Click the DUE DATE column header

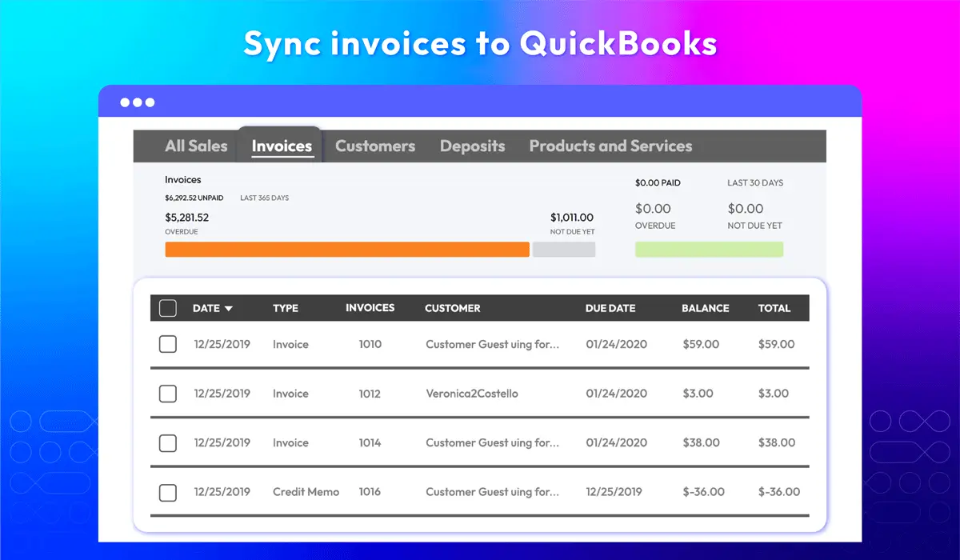pyautogui.click(x=610, y=308)
